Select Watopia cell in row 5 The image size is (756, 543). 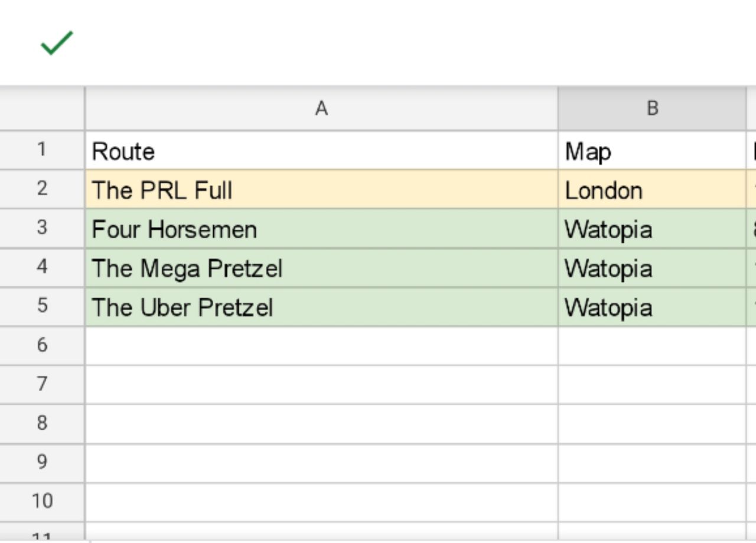click(652, 307)
